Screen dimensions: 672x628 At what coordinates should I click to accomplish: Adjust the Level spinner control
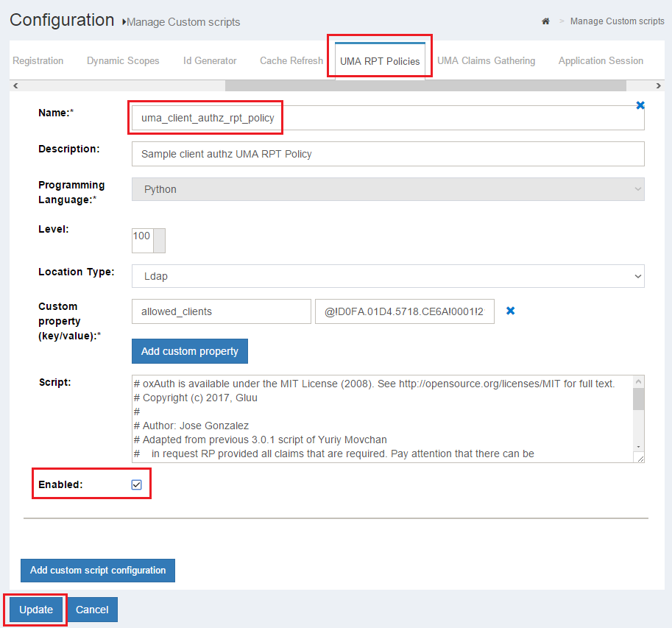point(159,241)
